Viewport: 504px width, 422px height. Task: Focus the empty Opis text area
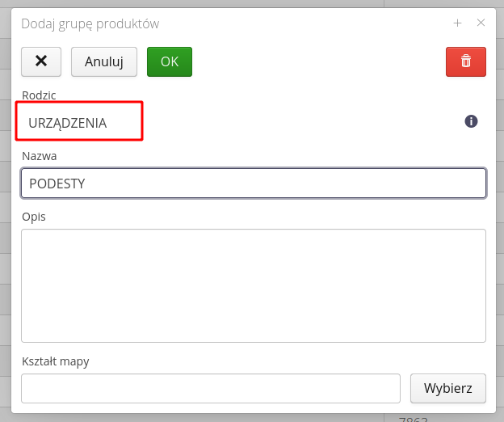click(253, 285)
